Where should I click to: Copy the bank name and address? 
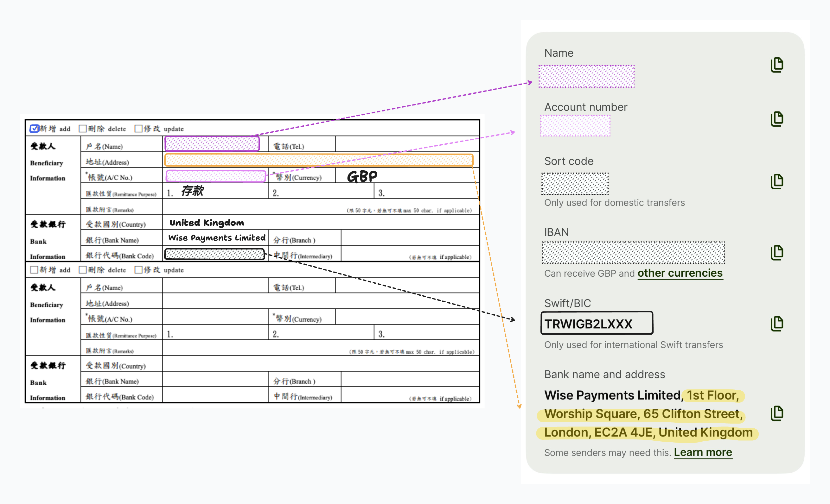point(776,413)
